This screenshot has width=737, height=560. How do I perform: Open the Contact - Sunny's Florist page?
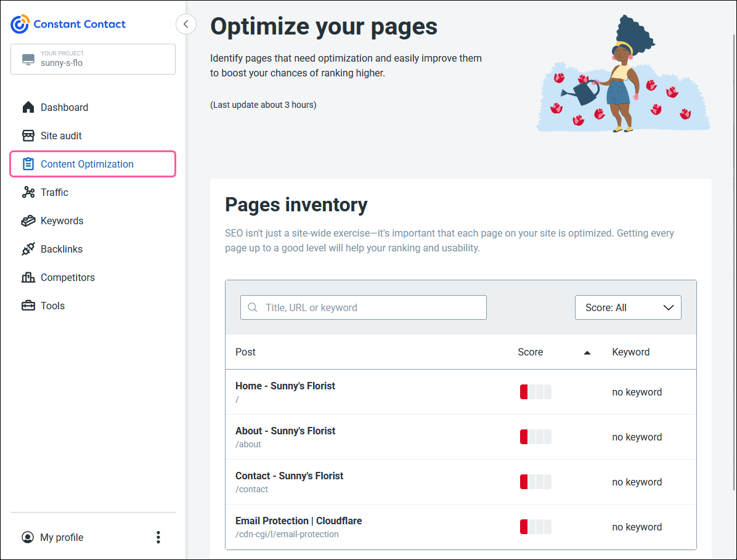[289, 476]
